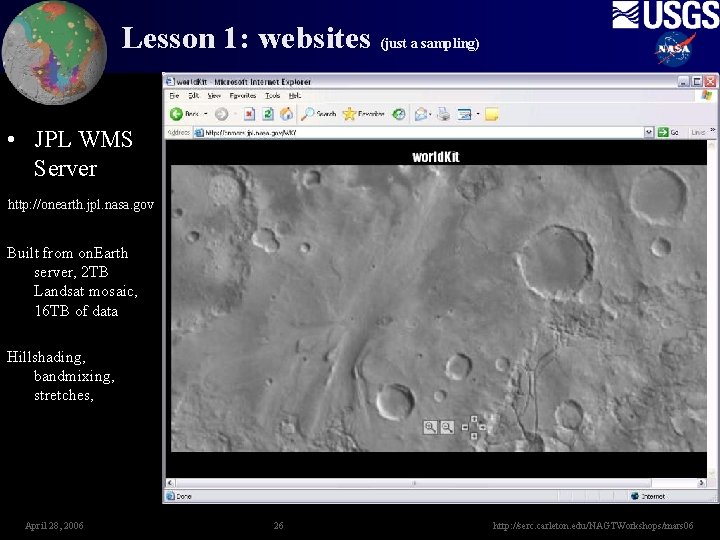This screenshot has height=540, width=720.
Task: Expand the Forward button history dropdown
Action: click(234, 114)
